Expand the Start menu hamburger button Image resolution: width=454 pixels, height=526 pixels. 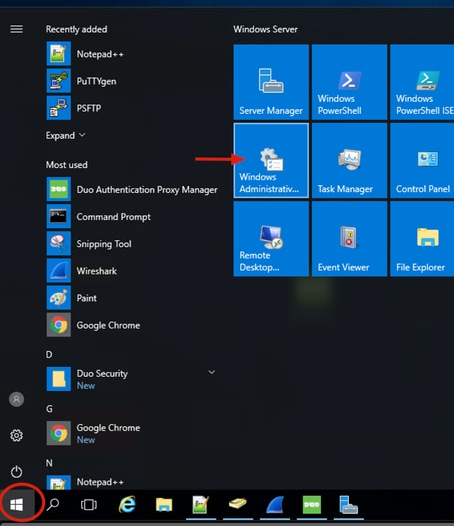16,29
